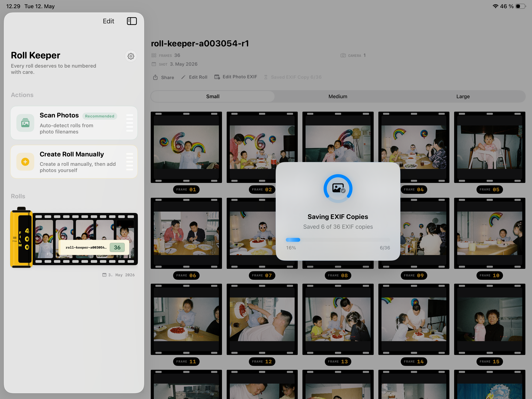Open Frame 13 photo
This screenshot has height=399, width=532.
click(338, 319)
